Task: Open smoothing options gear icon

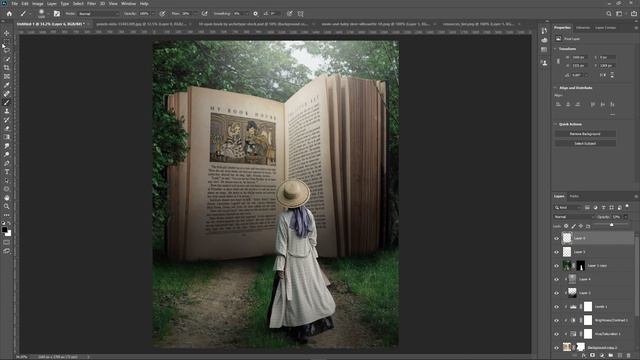Action: pyautogui.click(x=256, y=13)
